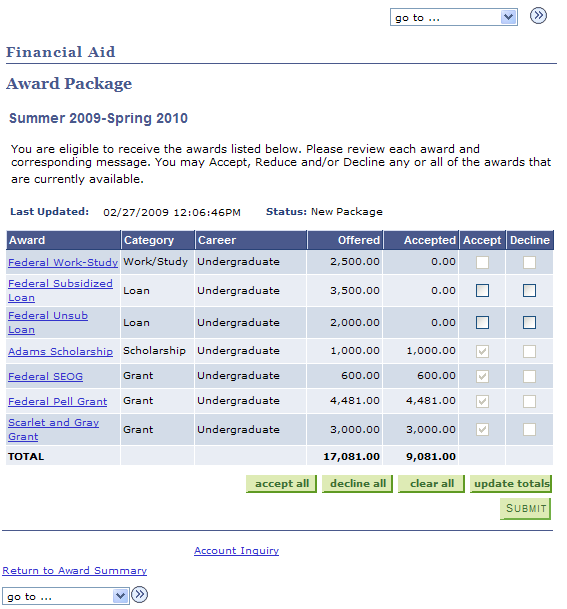This screenshot has width=567, height=609.
Task: Open the Account Inquiry link
Action: click(x=237, y=550)
